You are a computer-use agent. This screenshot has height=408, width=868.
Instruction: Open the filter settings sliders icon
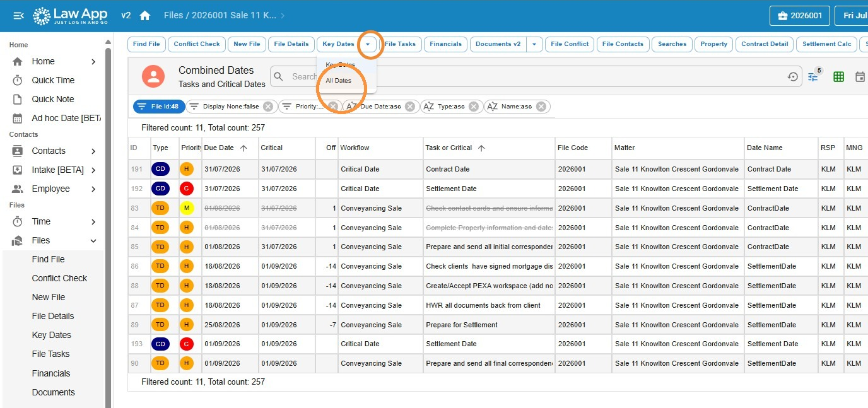813,77
